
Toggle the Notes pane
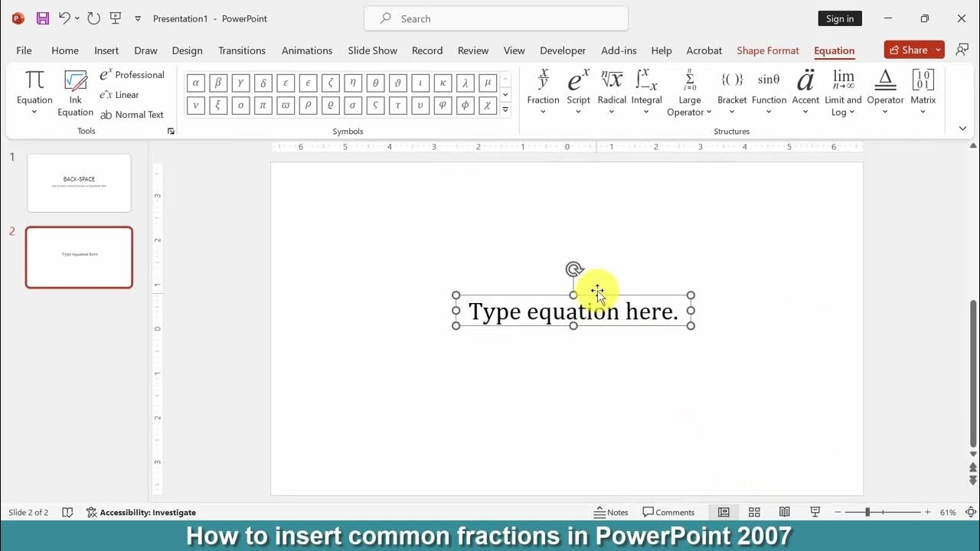(611, 512)
